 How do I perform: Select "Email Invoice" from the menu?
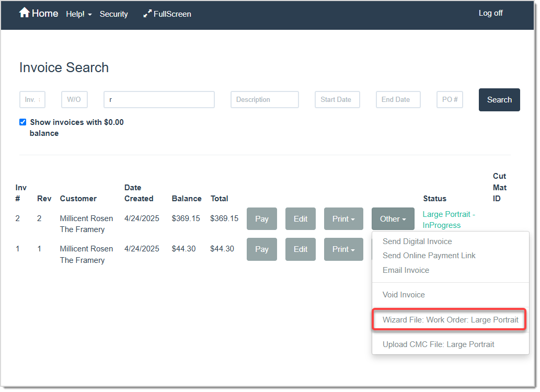[406, 270]
